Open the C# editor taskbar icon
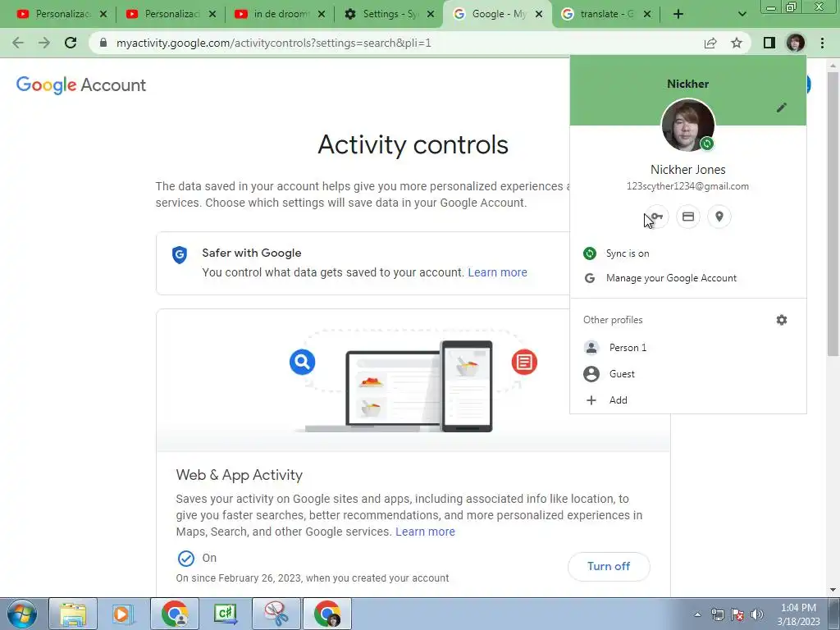 tap(226, 614)
